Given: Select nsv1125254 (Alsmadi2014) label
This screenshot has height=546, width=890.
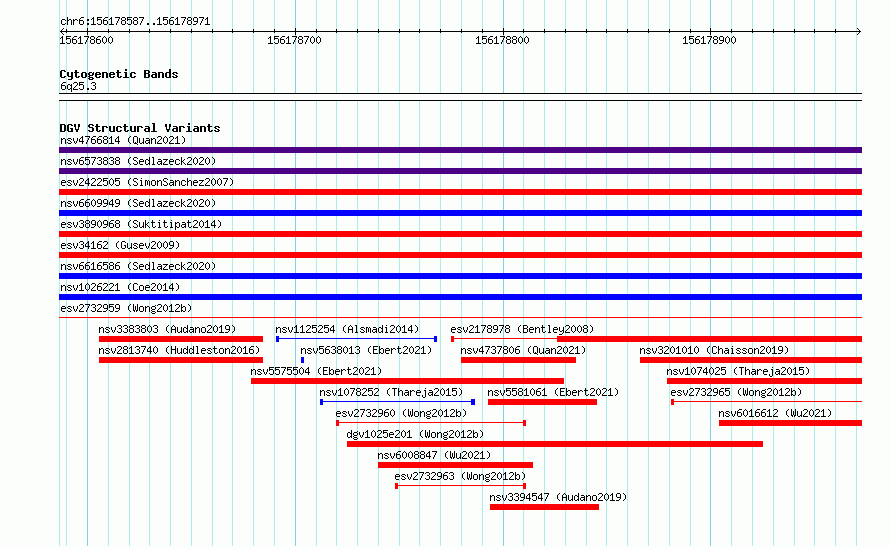Looking at the screenshot, I should click(x=347, y=329).
